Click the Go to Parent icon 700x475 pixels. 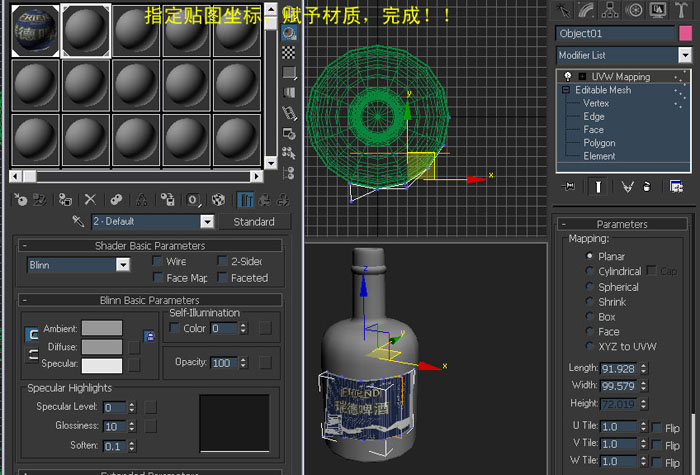click(x=264, y=200)
